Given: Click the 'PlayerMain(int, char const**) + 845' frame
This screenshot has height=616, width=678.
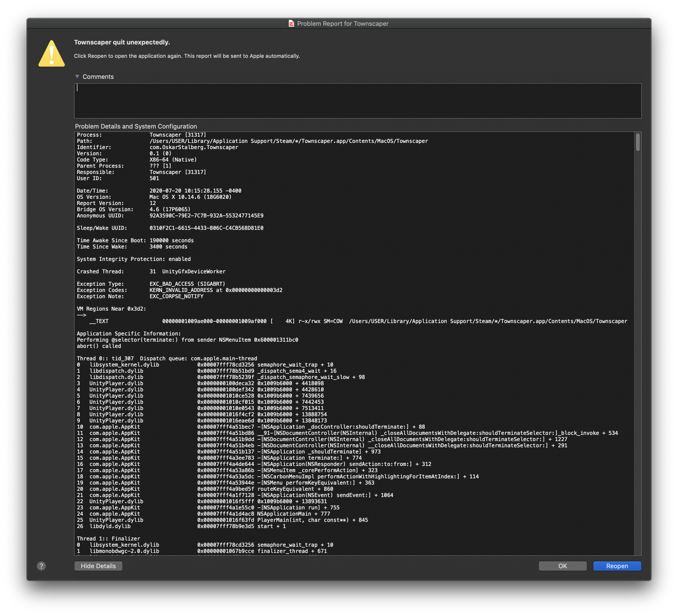Looking at the screenshot, I should (223, 520).
